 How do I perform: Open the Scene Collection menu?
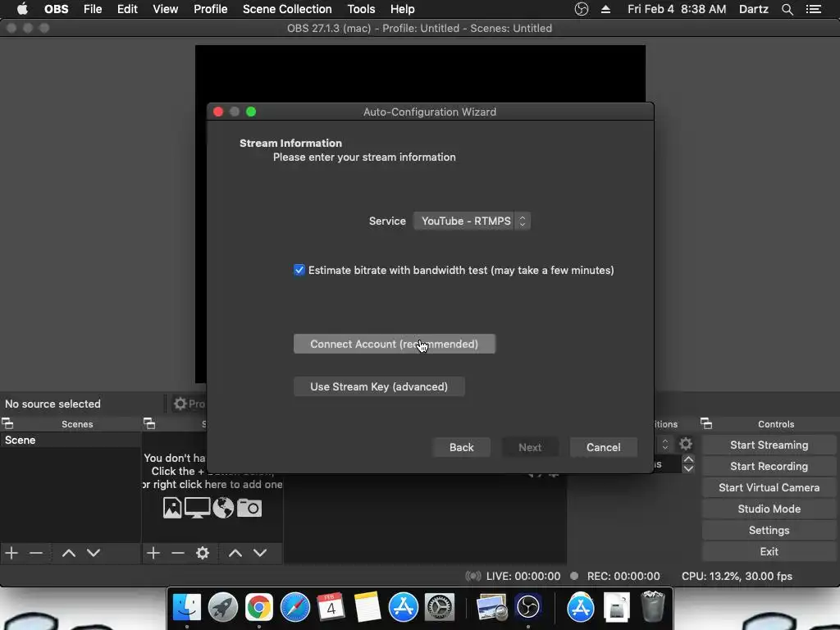click(287, 9)
